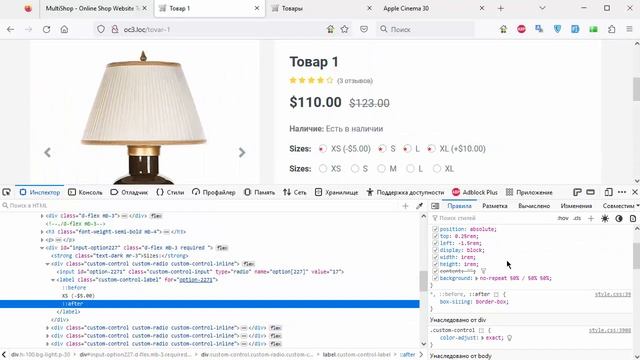The height and width of the screenshot is (360, 640).
Task: Switch to the Apple Cinema 30 browser tab
Action: (406, 8)
